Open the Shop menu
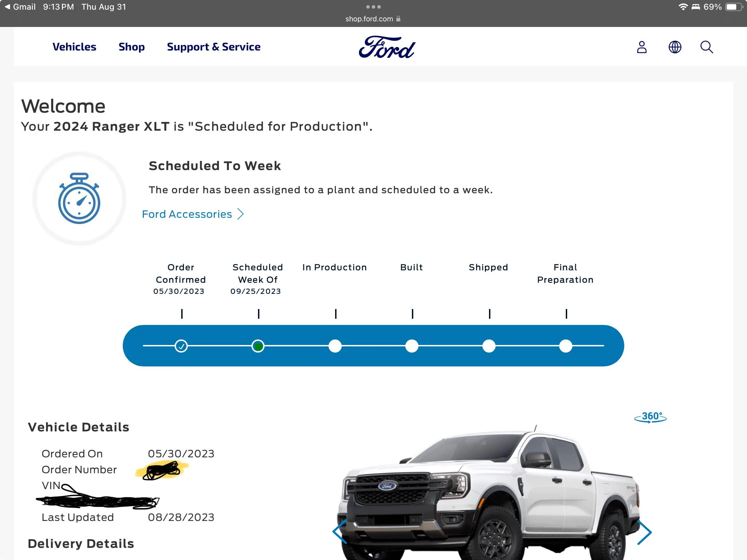 point(131,47)
